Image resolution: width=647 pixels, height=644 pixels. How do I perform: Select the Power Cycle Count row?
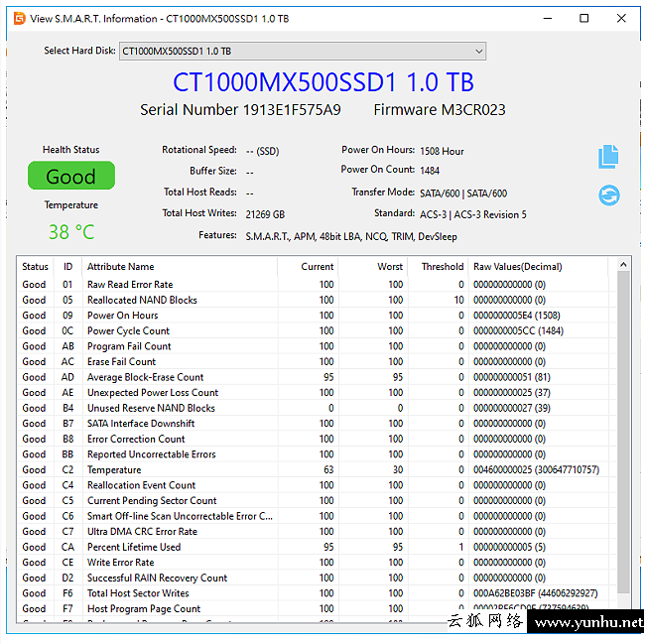click(317, 330)
